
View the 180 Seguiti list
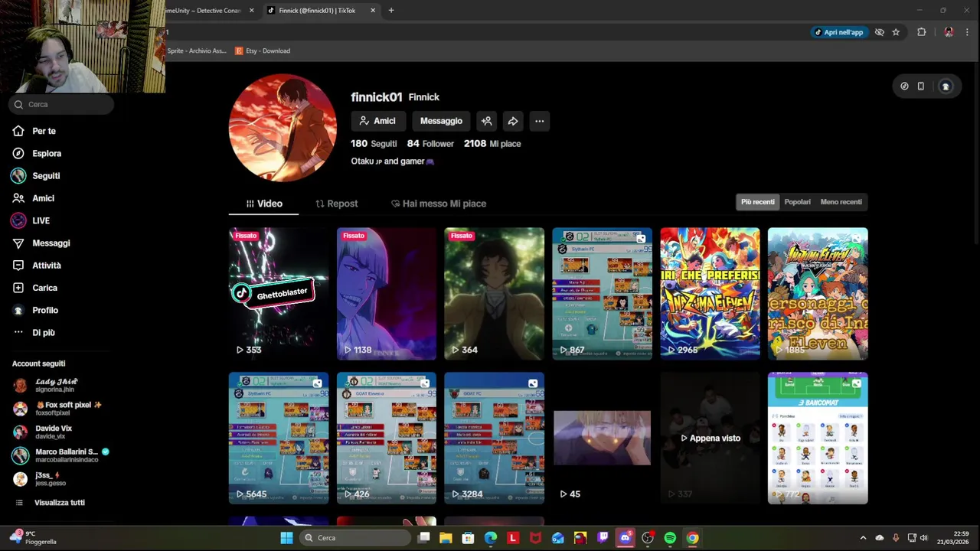pos(374,143)
